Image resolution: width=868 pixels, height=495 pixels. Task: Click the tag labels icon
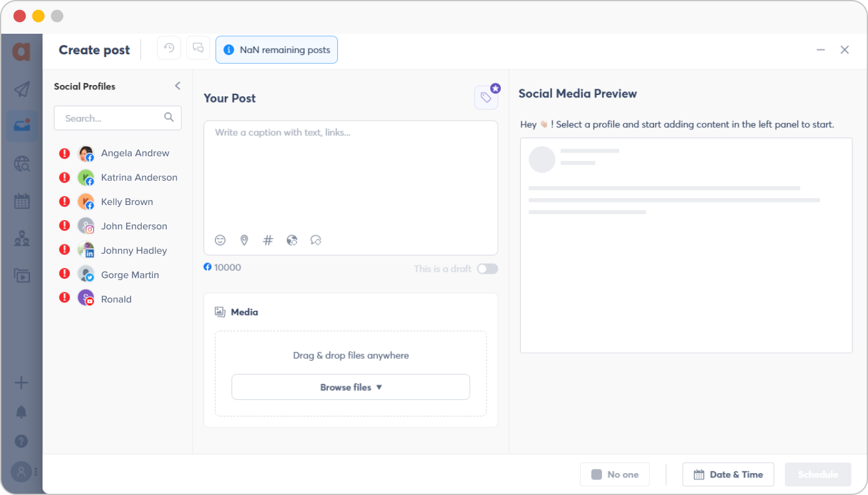point(486,97)
